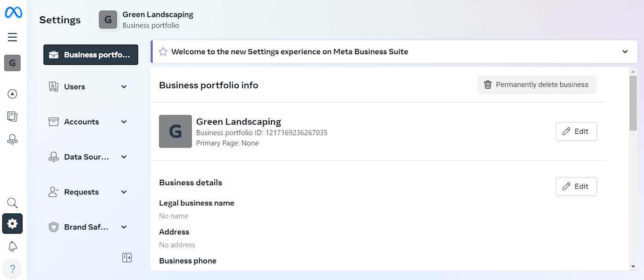This screenshot has width=644, height=280.
Task: Open the settings gear icon
Action: (12, 223)
